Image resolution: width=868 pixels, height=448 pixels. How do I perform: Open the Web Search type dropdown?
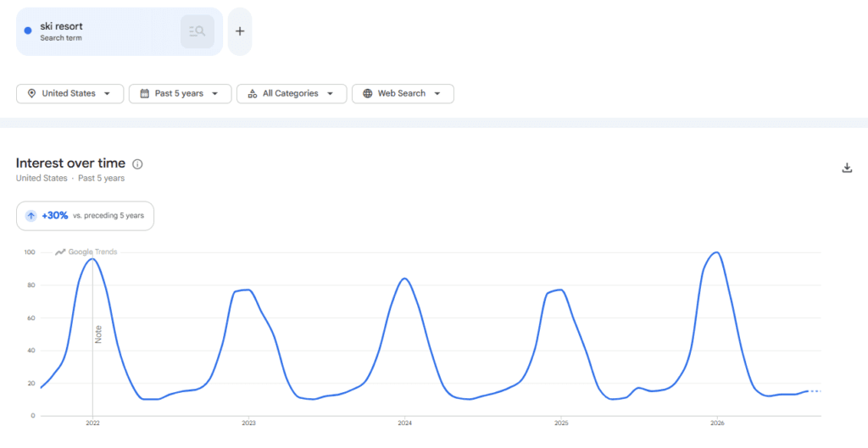coord(403,93)
